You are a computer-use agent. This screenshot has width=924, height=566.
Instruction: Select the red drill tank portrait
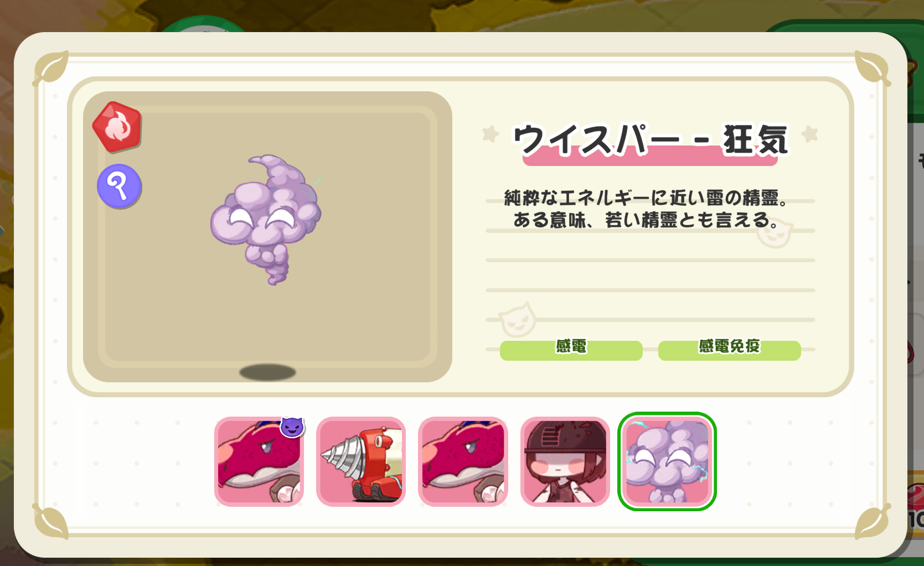[361, 461]
